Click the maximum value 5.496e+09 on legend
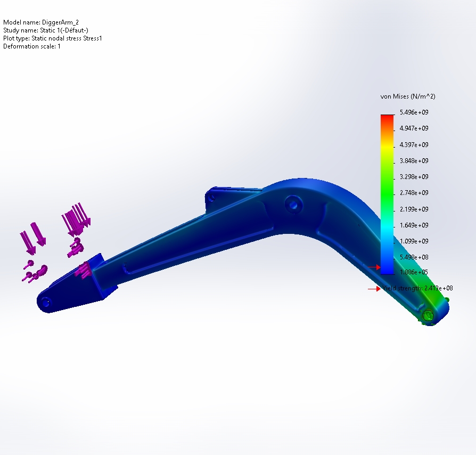The width and height of the screenshot is (476, 455). click(414, 112)
